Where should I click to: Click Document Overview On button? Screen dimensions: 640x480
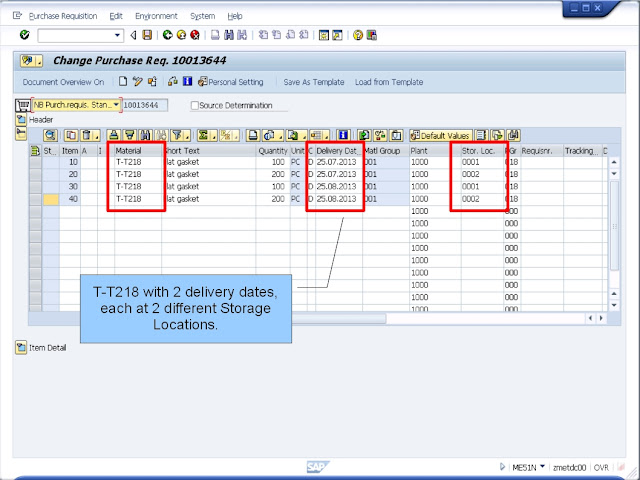coord(63,82)
